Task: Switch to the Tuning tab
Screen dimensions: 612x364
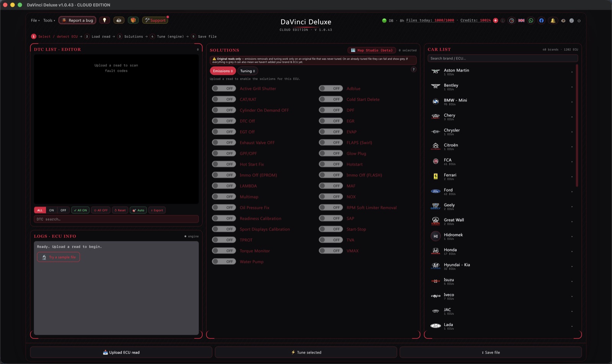Action: point(247,71)
